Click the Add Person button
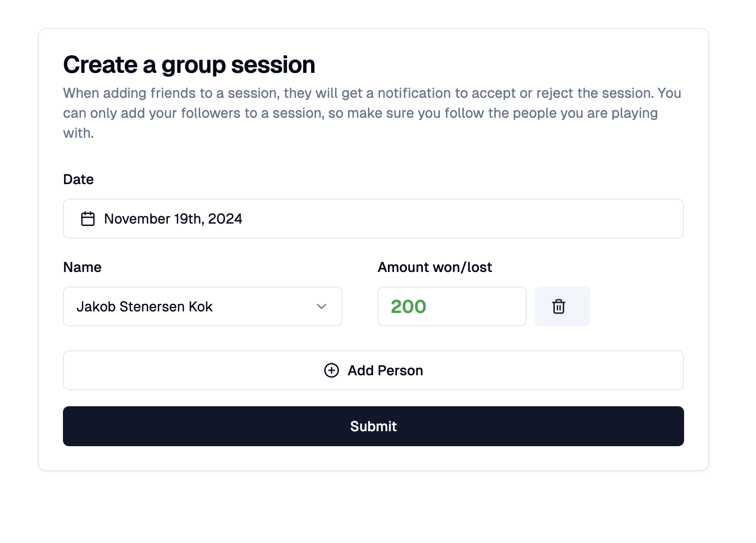Screen dimensions: 756x543 click(374, 370)
